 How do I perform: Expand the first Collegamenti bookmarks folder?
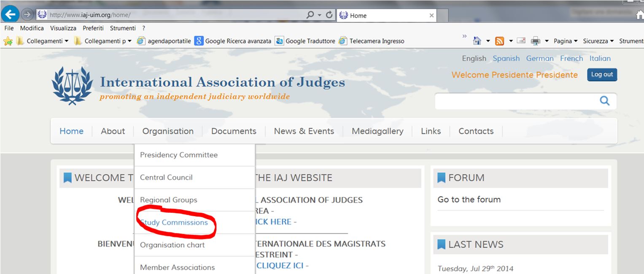click(42, 41)
